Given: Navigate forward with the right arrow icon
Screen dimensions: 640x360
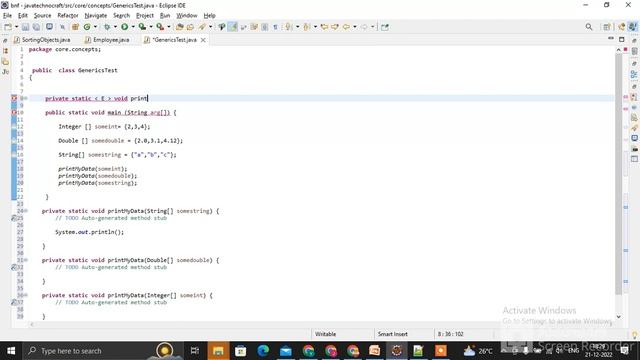Looking at the screenshot, I should [364, 27].
